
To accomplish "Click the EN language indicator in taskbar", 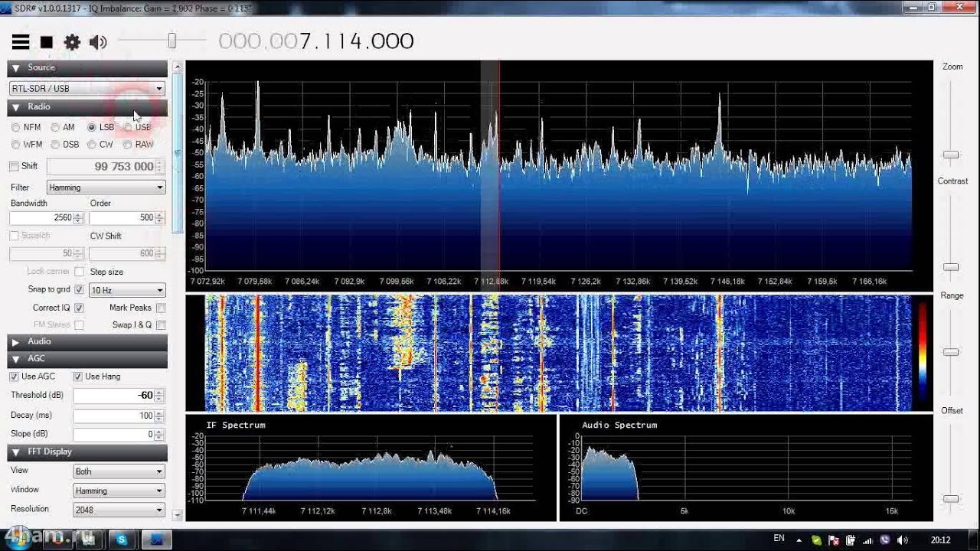I will tap(779, 538).
